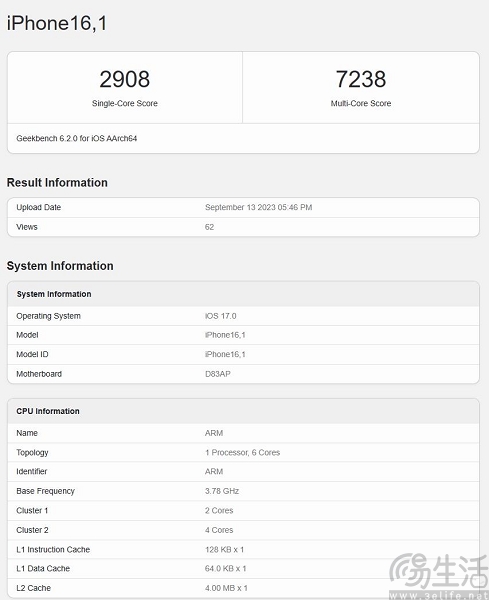Click the CPU Name label
The width and height of the screenshot is (489, 600).
[x=27, y=433]
